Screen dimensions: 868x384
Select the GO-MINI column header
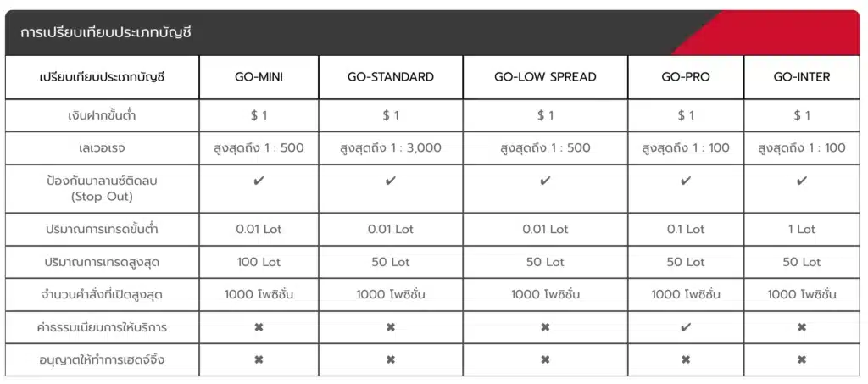259,77
